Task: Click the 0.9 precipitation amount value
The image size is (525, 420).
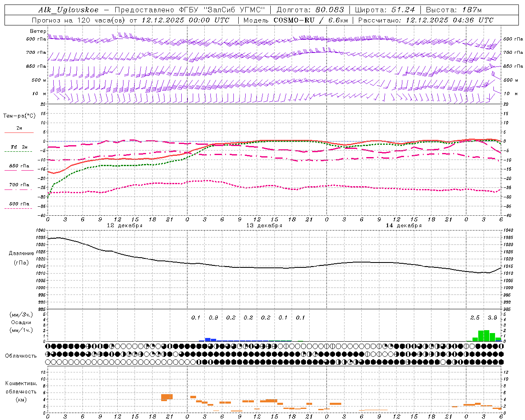Action: (213, 318)
